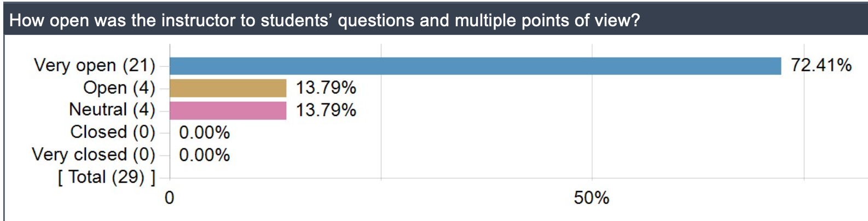Click the pink Neutral bar

coord(228,111)
